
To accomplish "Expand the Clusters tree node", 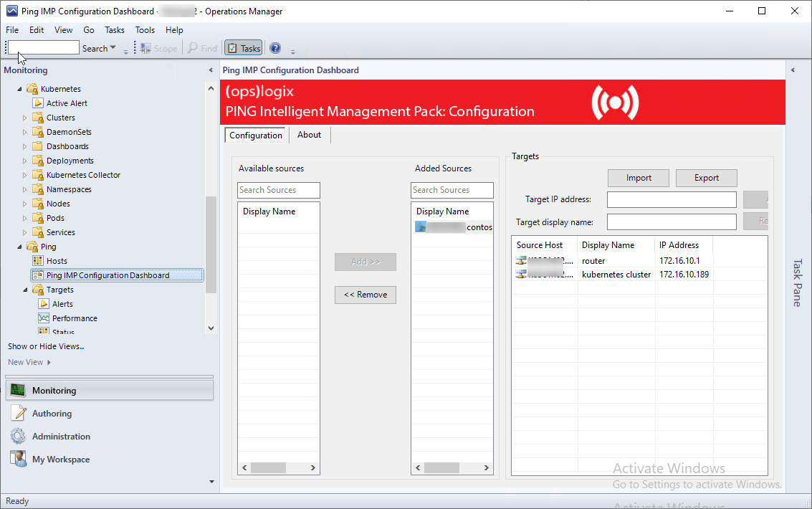I will (x=24, y=118).
